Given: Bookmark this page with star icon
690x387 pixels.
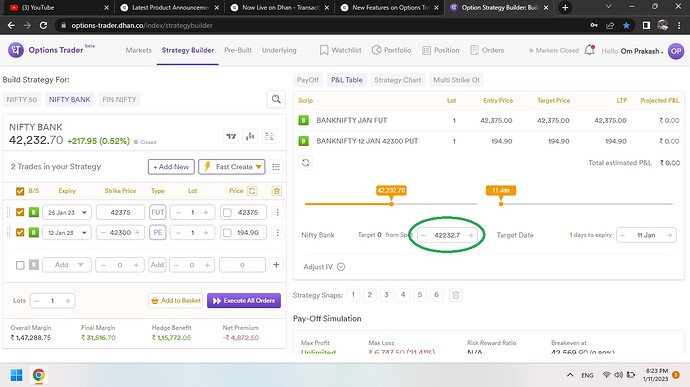Looking at the screenshot, I should [626, 26].
